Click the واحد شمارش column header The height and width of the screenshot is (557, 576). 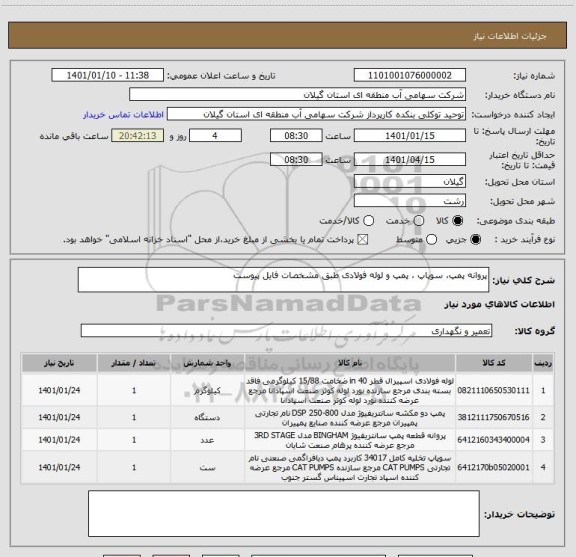pyautogui.click(x=207, y=363)
